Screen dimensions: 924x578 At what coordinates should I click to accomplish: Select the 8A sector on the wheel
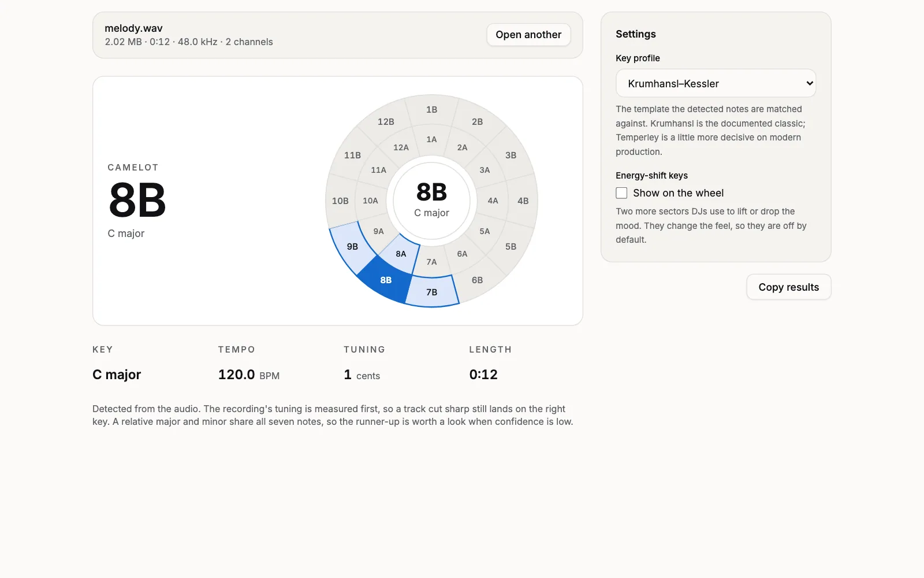coord(401,254)
